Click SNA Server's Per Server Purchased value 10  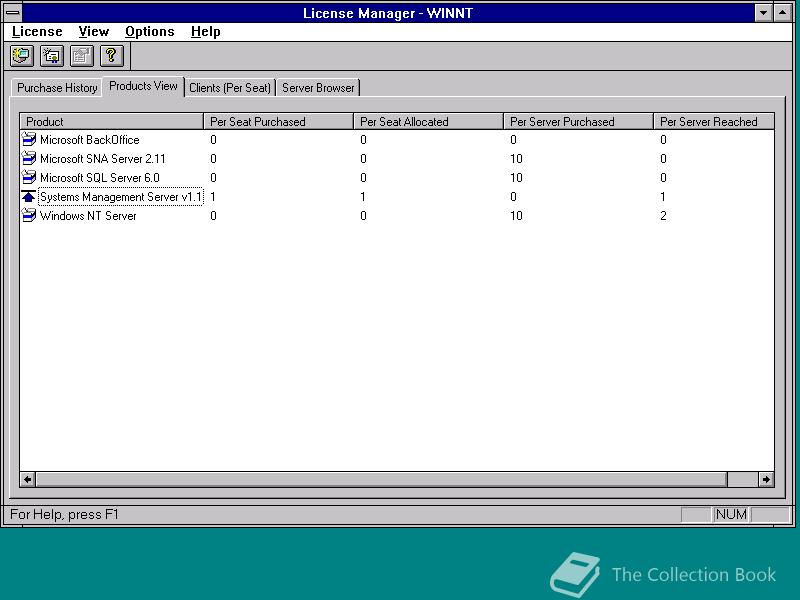click(516, 159)
